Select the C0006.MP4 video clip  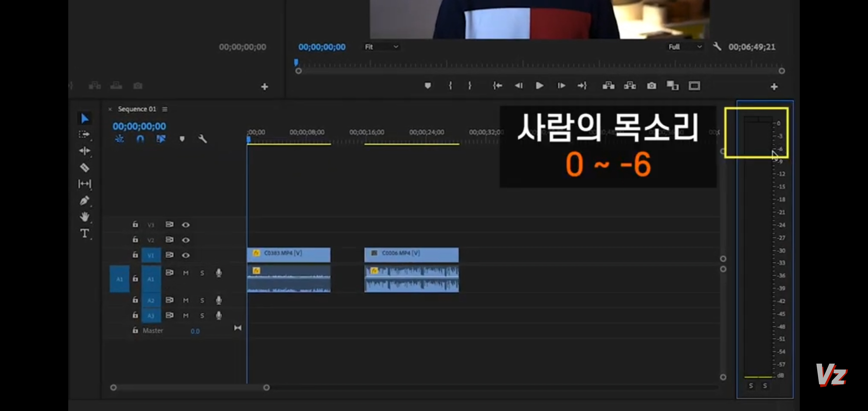point(411,255)
